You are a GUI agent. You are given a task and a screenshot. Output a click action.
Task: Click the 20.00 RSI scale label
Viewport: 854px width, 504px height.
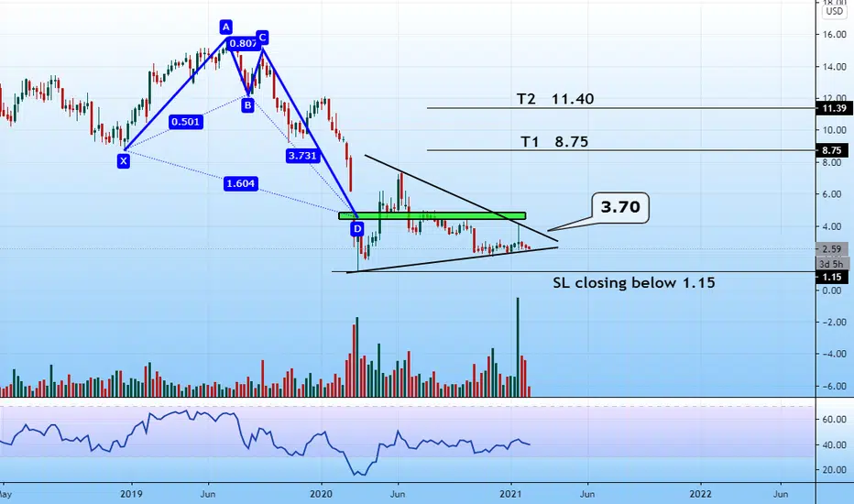(835, 470)
